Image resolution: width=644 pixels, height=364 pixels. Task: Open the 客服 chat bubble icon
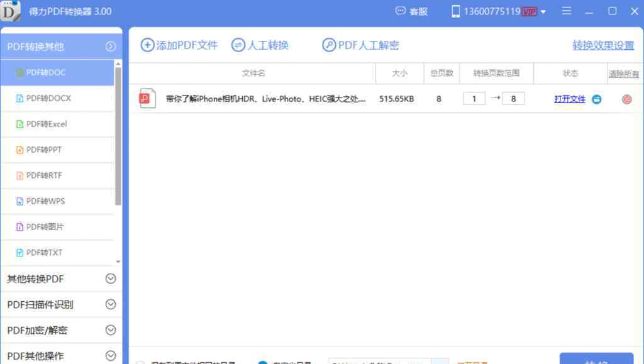click(401, 11)
